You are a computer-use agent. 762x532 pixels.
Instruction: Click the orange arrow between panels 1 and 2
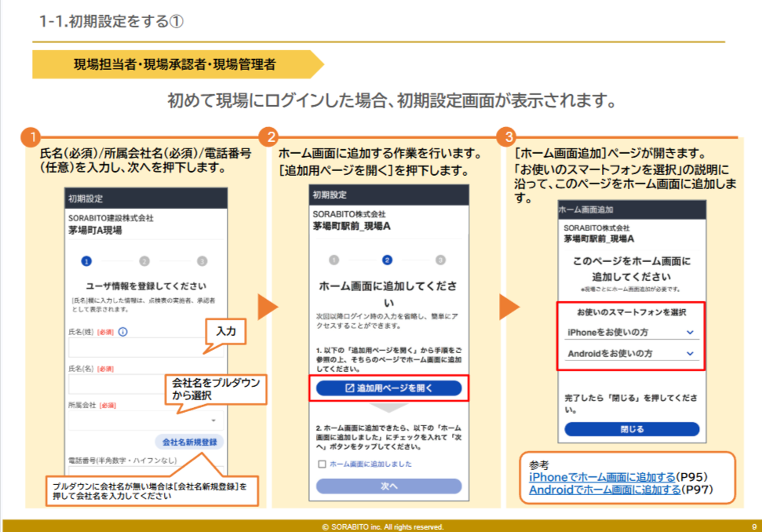click(x=268, y=307)
